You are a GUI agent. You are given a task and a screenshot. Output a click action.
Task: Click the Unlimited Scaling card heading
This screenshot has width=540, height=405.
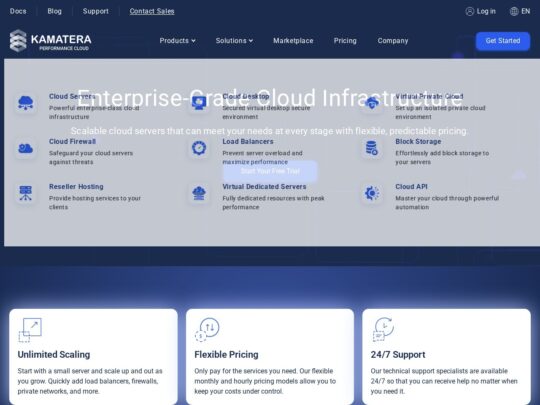pyautogui.click(x=54, y=354)
